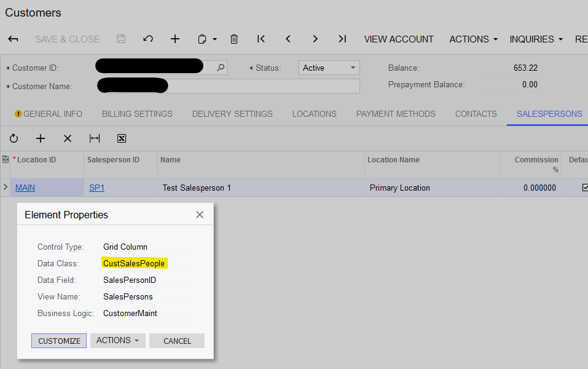
Task: Toggle the Default checkbox for SP1
Action: pyautogui.click(x=585, y=188)
